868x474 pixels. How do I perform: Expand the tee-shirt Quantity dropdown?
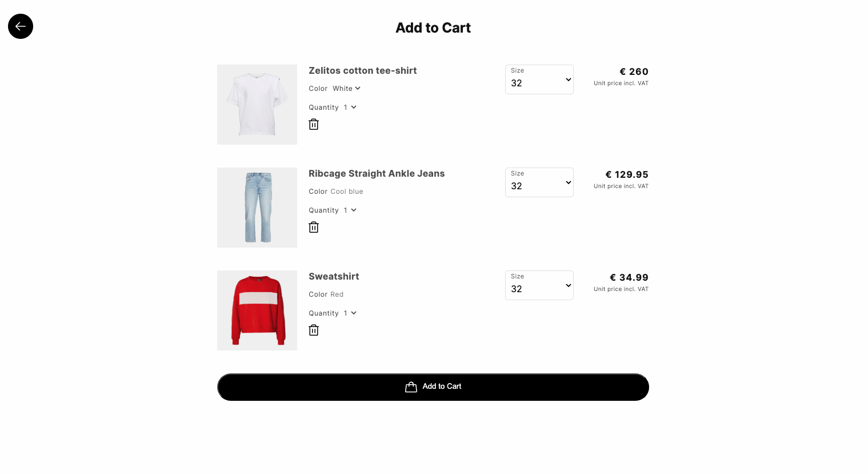tap(350, 107)
